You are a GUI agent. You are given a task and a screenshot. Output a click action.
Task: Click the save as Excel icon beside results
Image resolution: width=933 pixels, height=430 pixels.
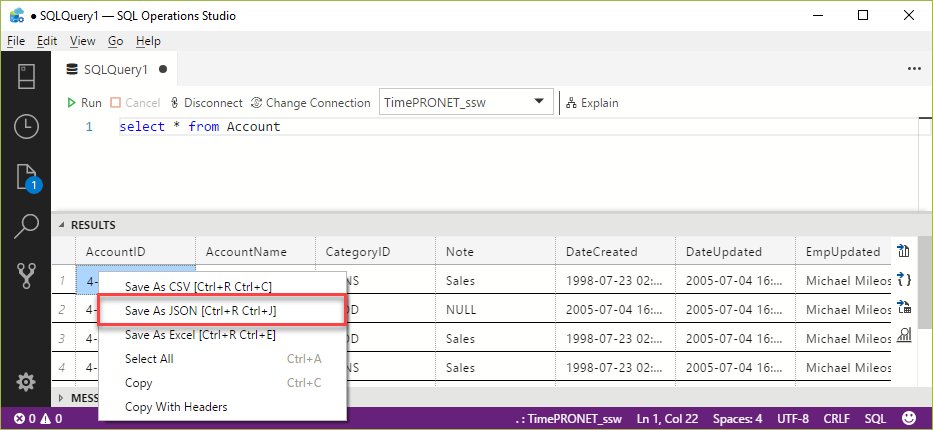pos(903,307)
